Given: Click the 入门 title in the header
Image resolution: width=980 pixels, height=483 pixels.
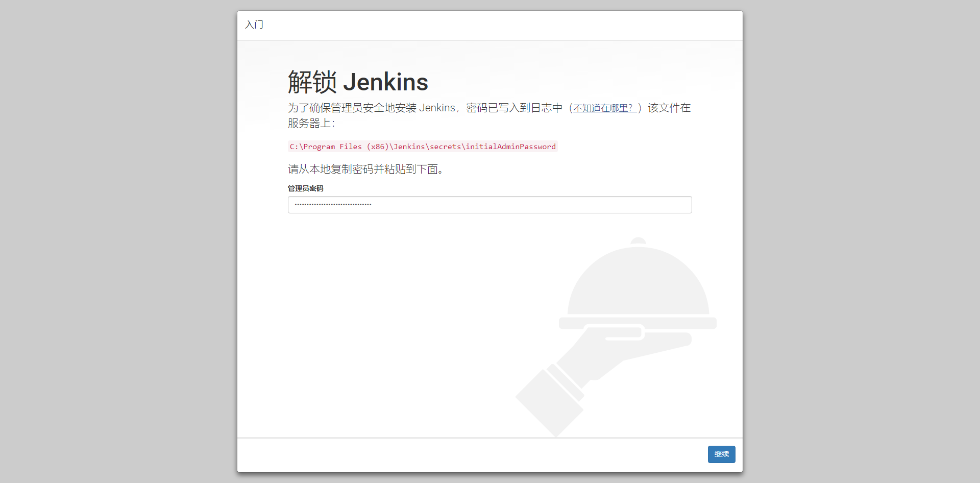Looking at the screenshot, I should 254,25.
